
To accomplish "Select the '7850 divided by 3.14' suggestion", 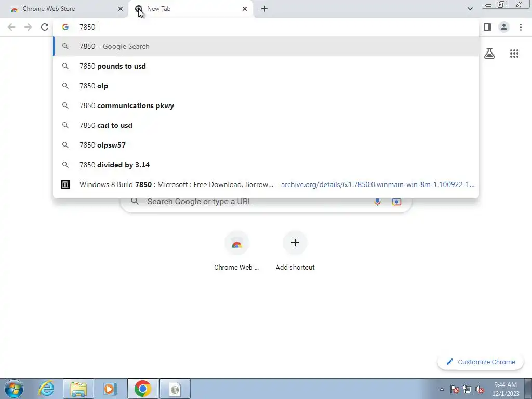I will coord(266,165).
